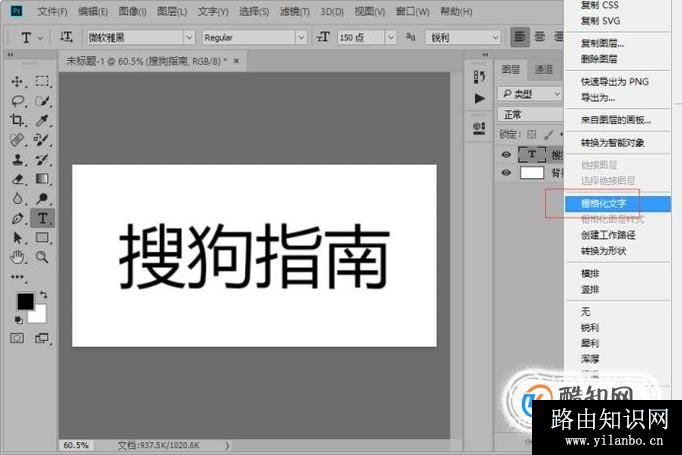Image resolution: width=682 pixels, height=455 pixels.
Task: Open the layer filter 类型 dropdown
Action: pos(530,94)
